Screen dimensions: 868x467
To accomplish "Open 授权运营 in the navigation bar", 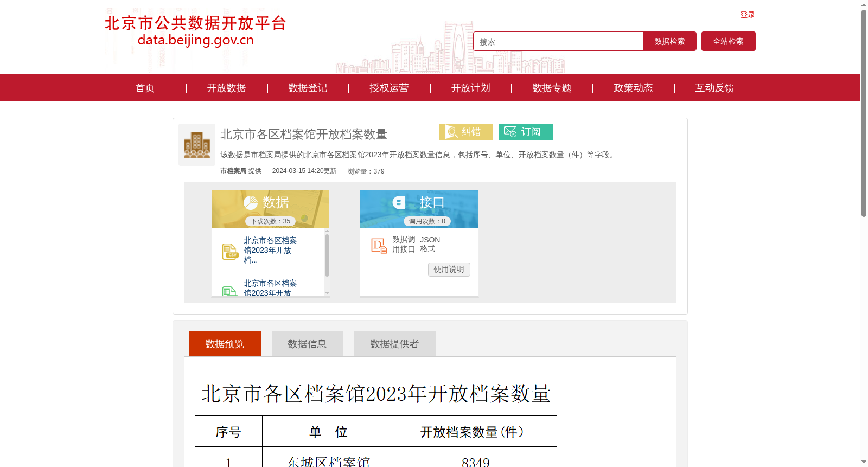I will (389, 88).
